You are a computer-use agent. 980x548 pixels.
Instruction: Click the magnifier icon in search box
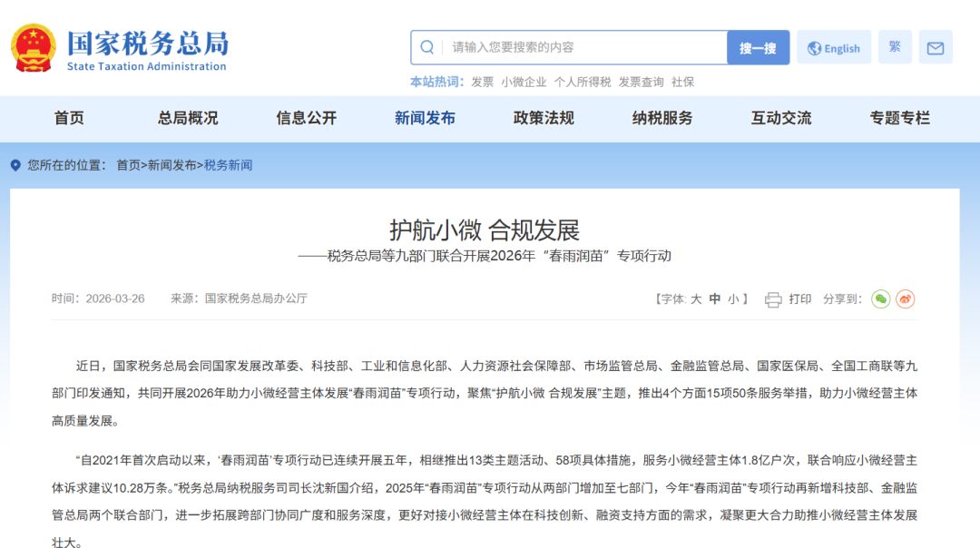tap(427, 47)
